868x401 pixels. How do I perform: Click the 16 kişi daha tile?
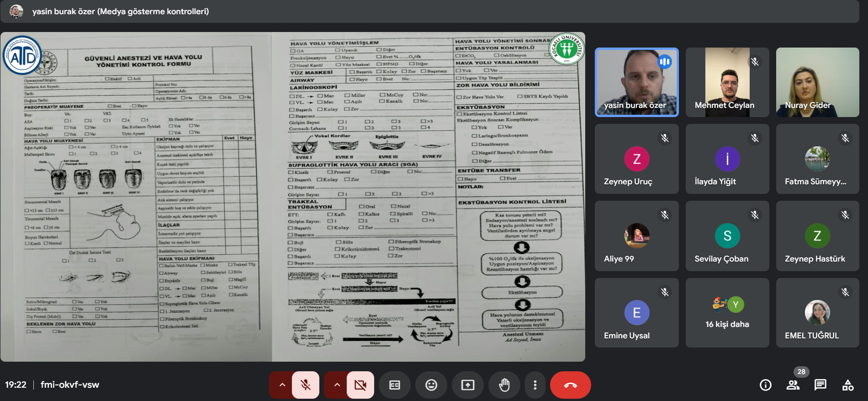[727, 313]
